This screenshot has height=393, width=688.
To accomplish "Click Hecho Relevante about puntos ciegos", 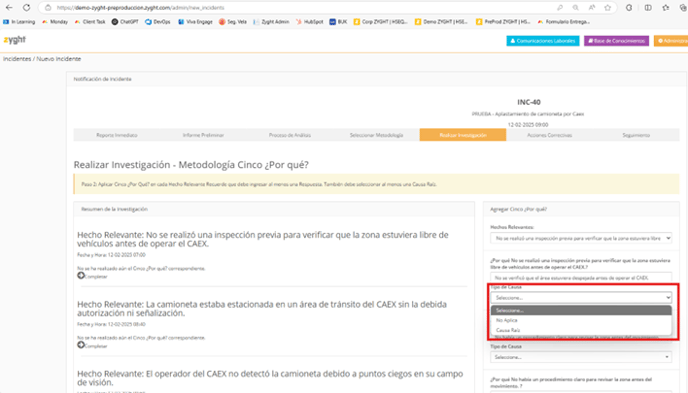I will [270, 378].
